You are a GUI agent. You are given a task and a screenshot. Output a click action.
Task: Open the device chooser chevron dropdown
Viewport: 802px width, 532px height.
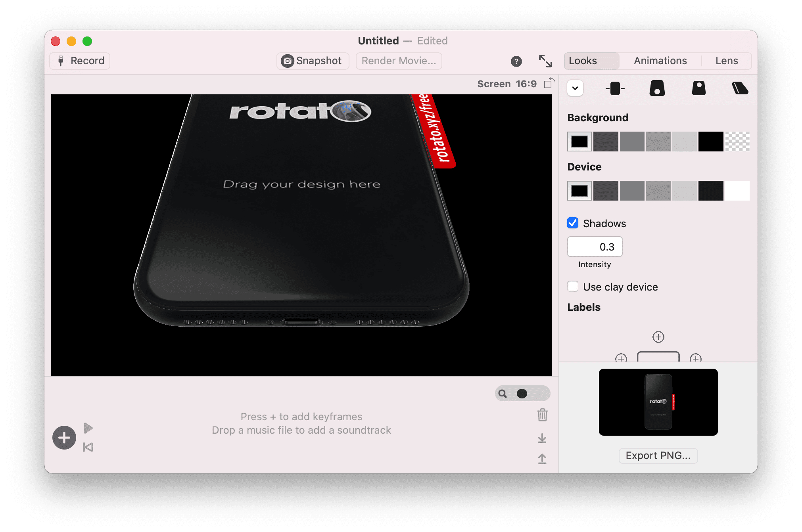pyautogui.click(x=575, y=88)
